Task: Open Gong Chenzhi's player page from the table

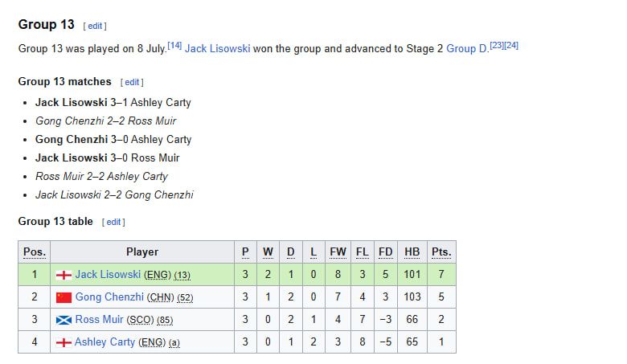Action: 109,297
